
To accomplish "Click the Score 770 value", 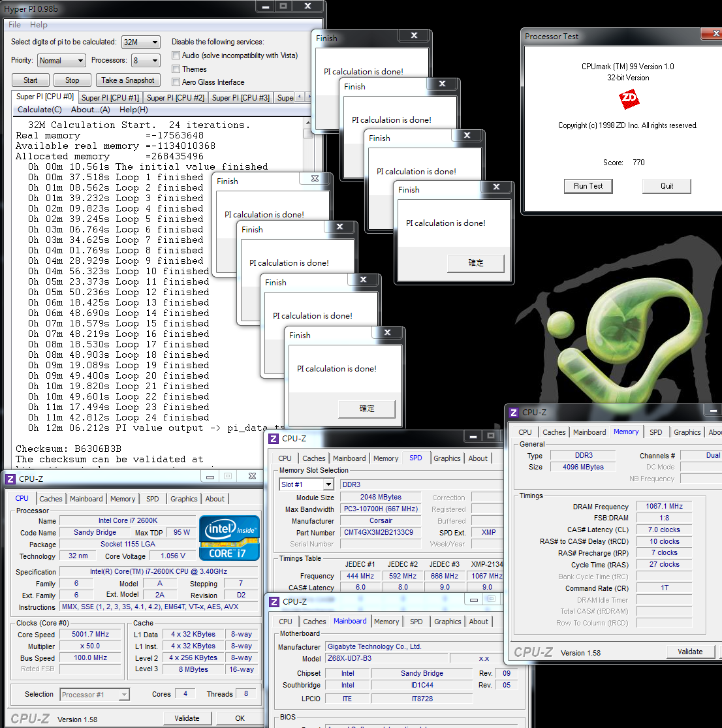I will pyautogui.click(x=638, y=163).
